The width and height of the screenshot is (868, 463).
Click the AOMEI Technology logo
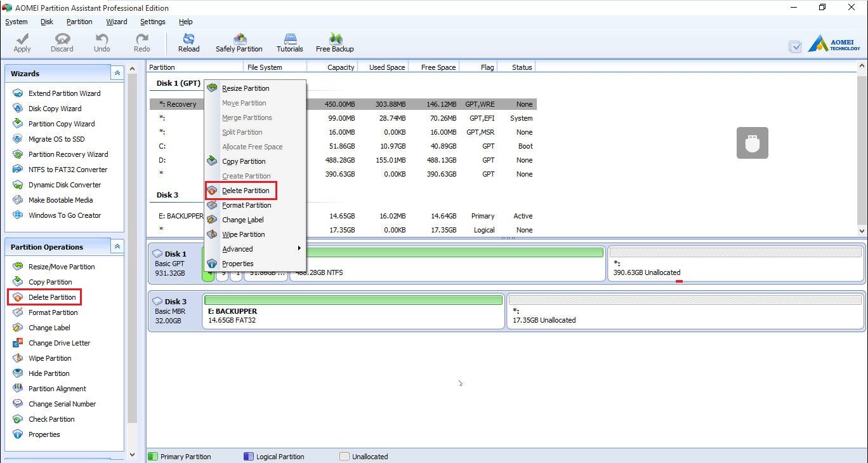[x=834, y=44]
